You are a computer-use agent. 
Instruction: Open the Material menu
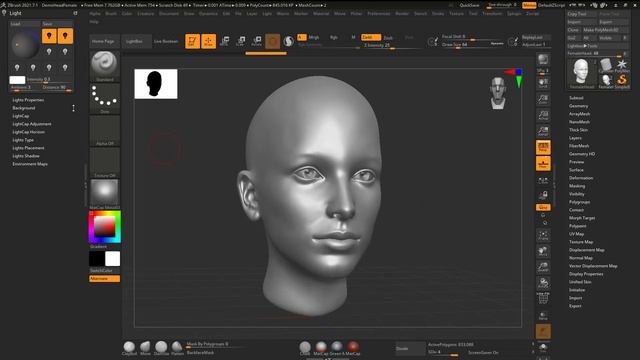(321, 13)
